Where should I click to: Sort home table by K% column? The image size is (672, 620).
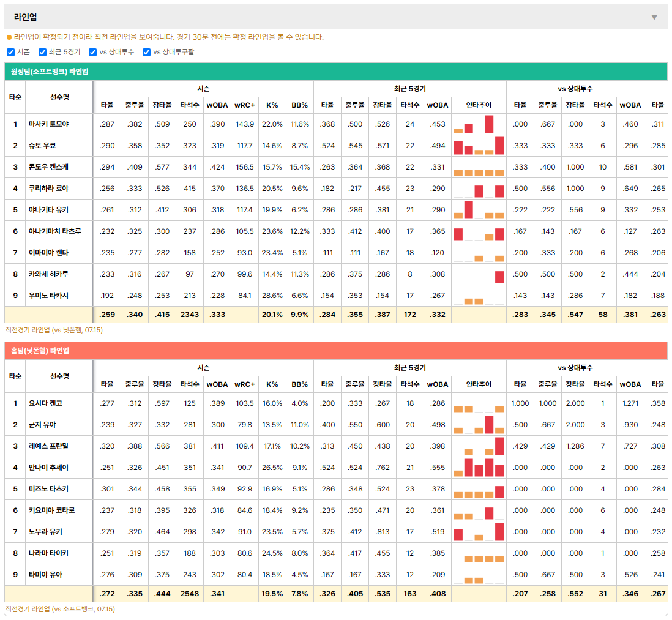pos(272,384)
